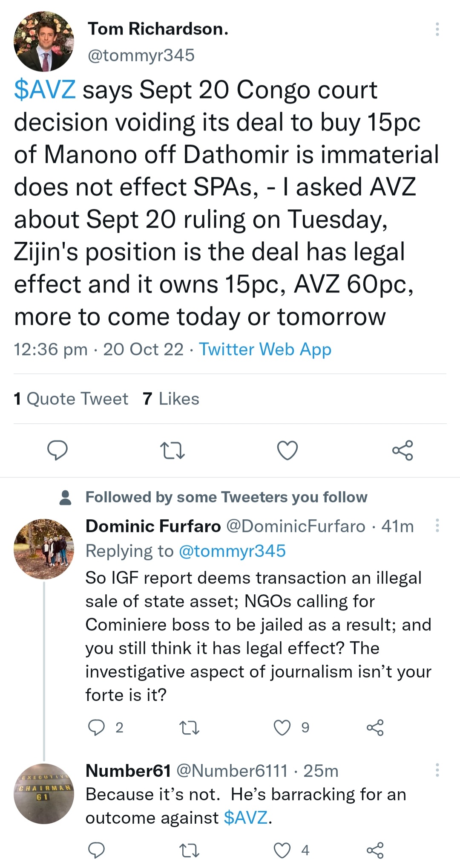Open the $AVZ cashtag in main tweet
Viewport: 460px width, 868px height.
(45, 90)
